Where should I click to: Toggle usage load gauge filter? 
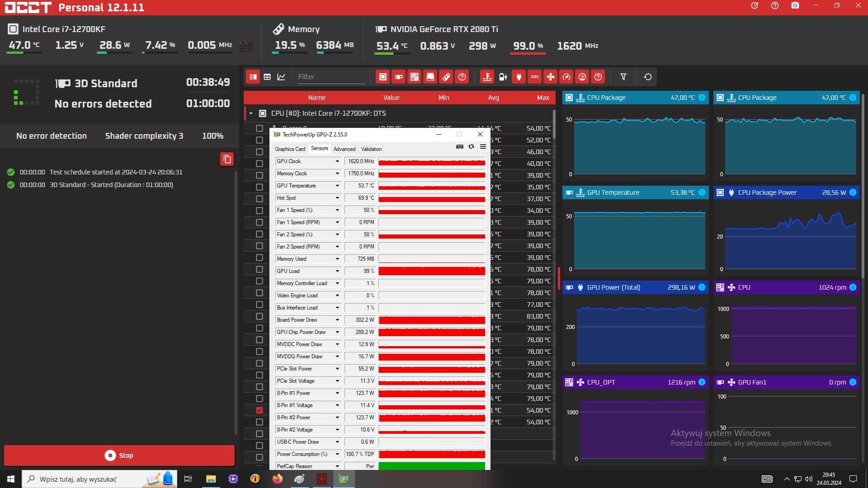[582, 77]
